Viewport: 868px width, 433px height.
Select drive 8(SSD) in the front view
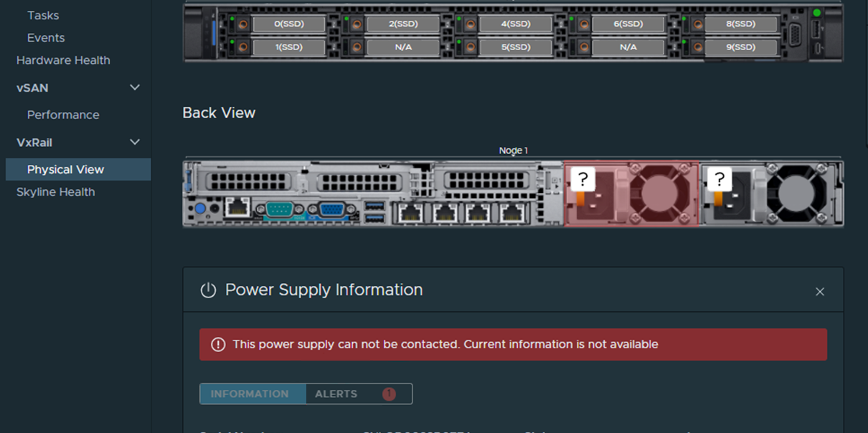point(741,23)
